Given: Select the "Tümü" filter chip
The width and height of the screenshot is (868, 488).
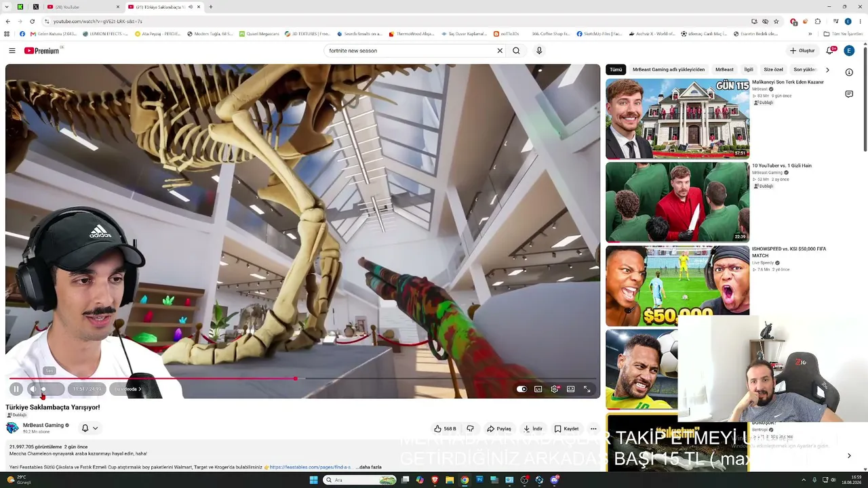Looking at the screenshot, I should (x=616, y=70).
